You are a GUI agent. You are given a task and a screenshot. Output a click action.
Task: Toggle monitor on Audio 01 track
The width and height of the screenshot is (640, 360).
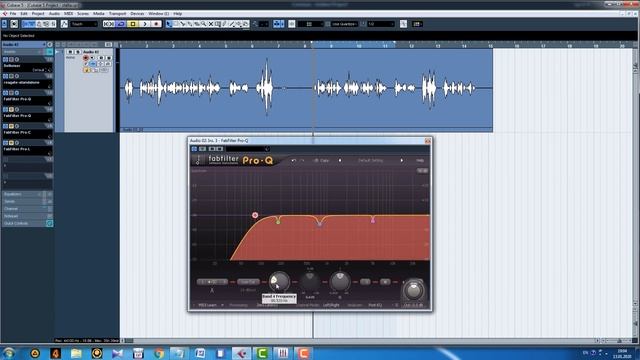92,58
